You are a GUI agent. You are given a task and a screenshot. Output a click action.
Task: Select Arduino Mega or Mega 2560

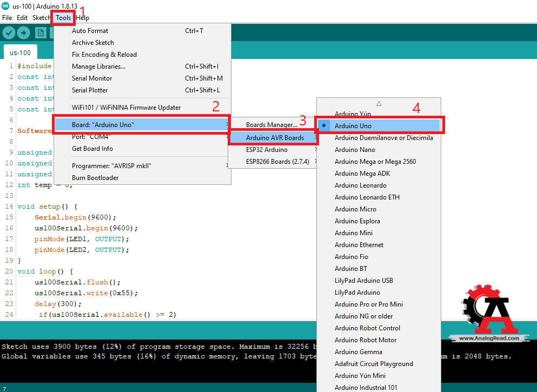(379, 162)
